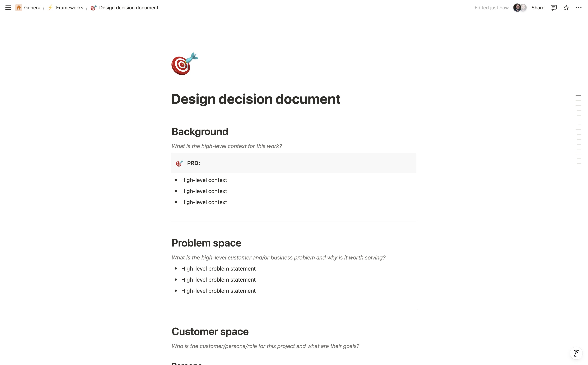Open the Share menu
588x365 pixels.
(x=538, y=8)
